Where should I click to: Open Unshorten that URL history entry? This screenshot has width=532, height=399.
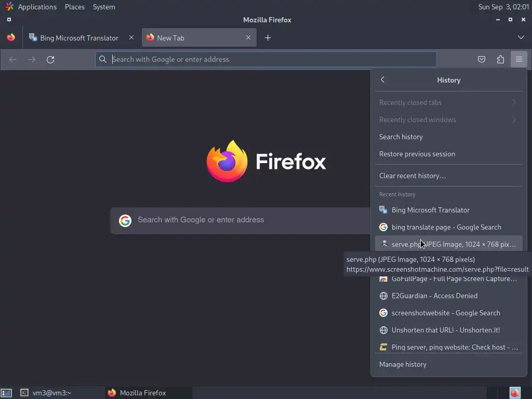(448, 330)
